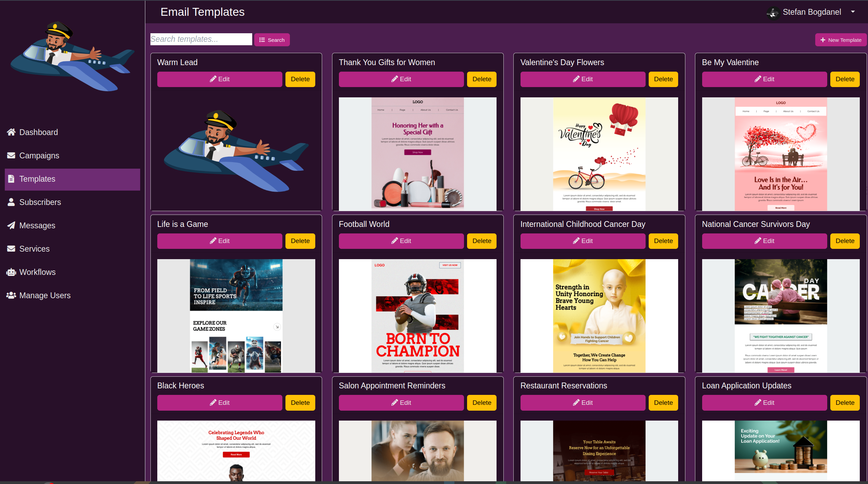Delete the Valentine's Day Flowers template
Screen dimensions: 868x484
pyautogui.click(x=663, y=79)
